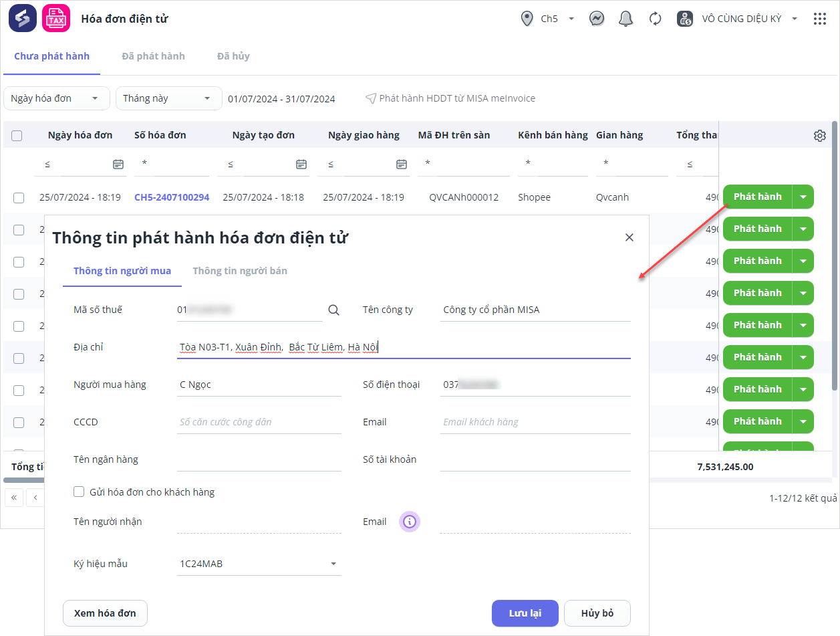
Task: Click the vertical table scrollbar
Action: [835, 255]
